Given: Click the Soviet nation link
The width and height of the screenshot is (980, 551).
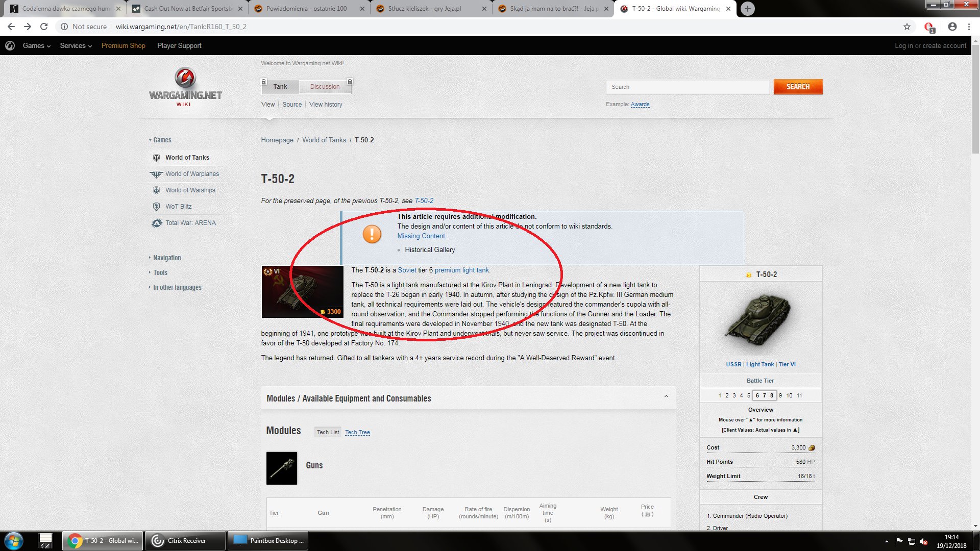Looking at the screenshot, I should coord(407,270).
